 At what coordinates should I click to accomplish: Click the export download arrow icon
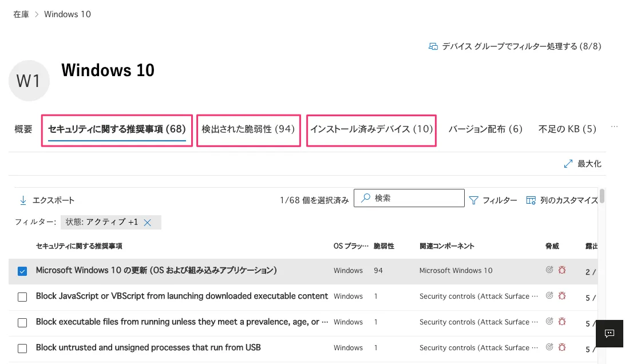[x=23, y=200]
